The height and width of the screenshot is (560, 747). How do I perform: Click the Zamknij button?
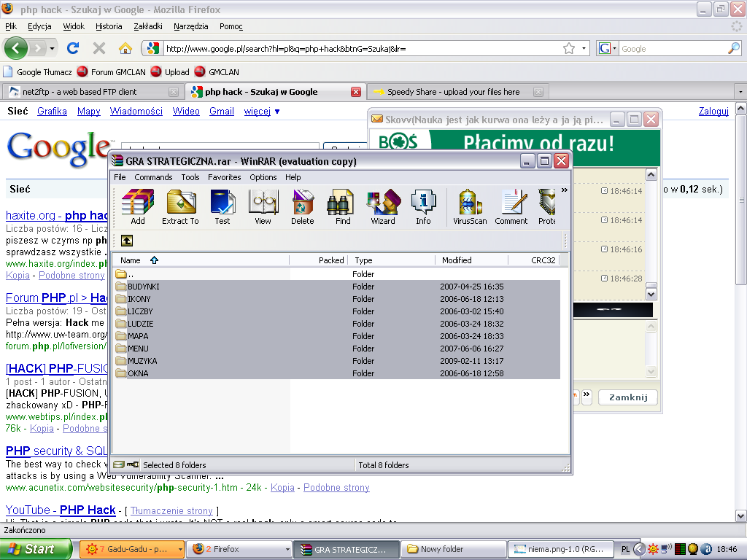coord(627,397)
